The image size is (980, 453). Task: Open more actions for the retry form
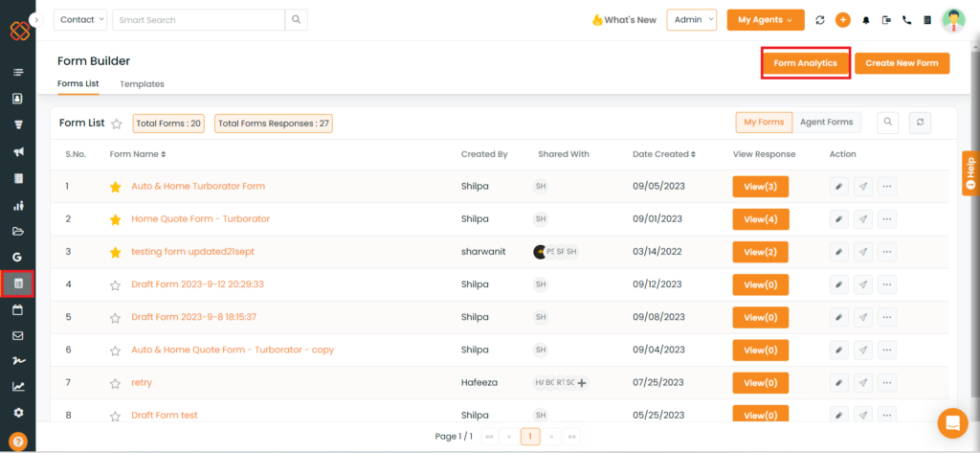(x=887, y=382)
